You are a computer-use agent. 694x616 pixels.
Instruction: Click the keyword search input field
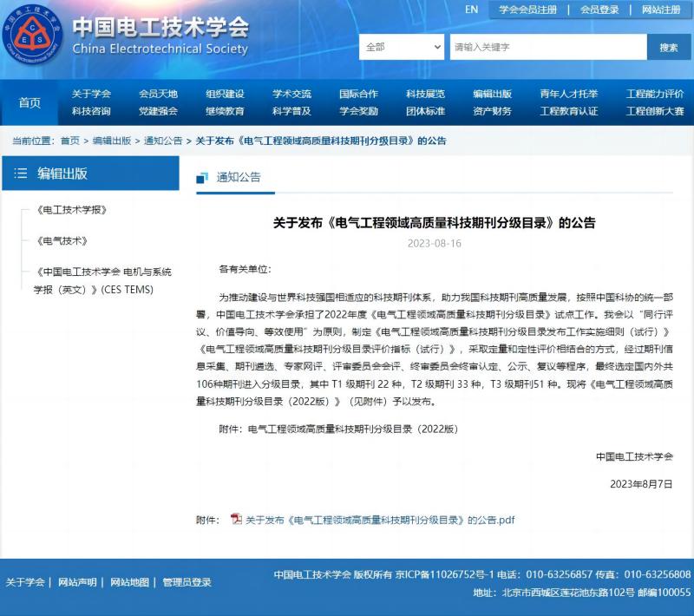point(545,47)
